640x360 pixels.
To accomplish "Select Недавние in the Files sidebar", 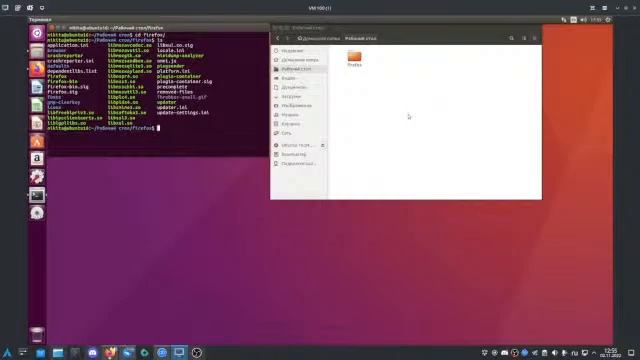I will [299, 51].
